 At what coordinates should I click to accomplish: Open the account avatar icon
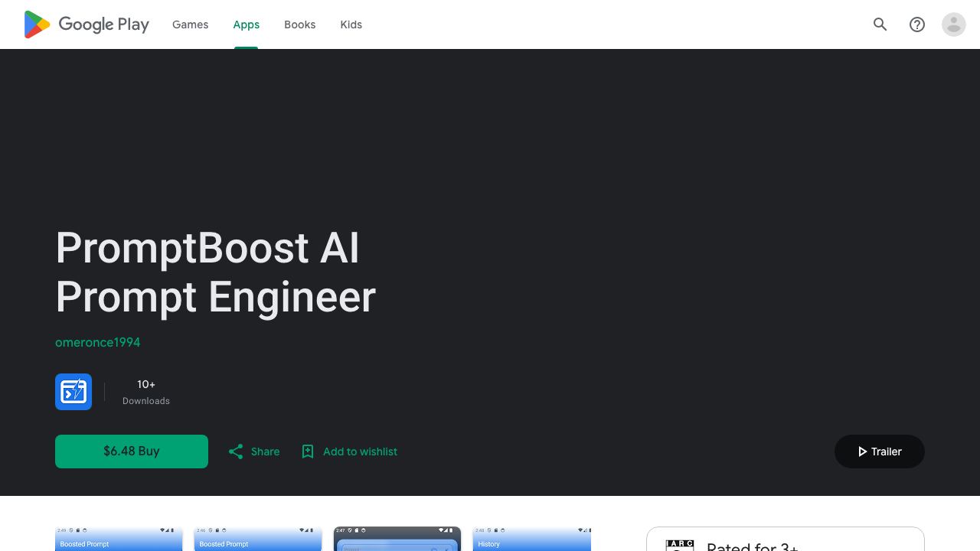(954, 24)
